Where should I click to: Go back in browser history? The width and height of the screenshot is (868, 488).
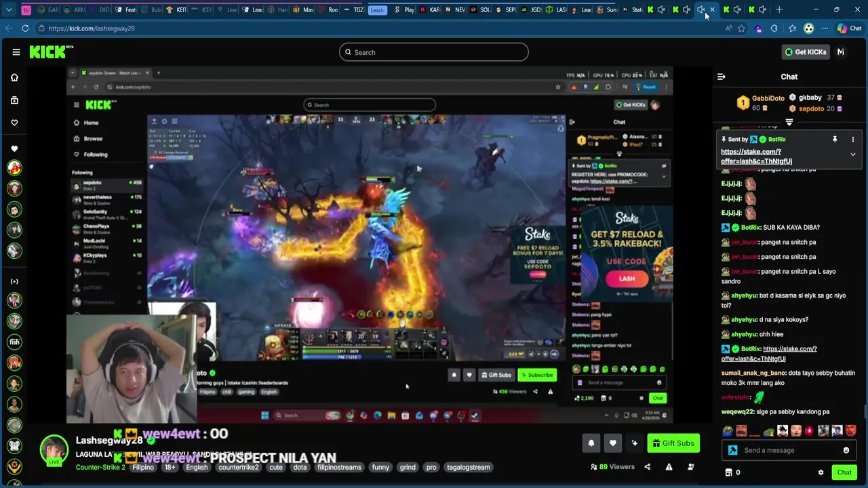point(8,28)
